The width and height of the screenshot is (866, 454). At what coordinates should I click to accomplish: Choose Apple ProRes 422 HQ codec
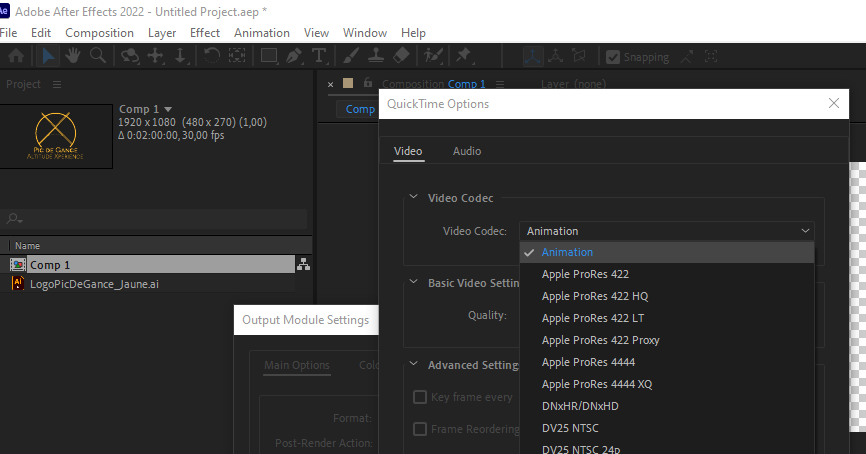point(595,296)
